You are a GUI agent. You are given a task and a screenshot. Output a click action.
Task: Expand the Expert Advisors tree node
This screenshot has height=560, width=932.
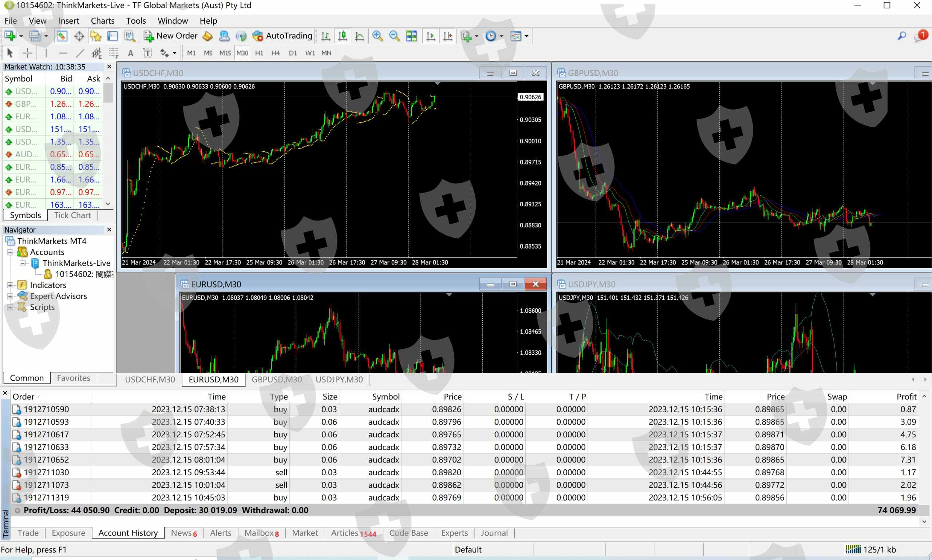click(x=10, y=296)
